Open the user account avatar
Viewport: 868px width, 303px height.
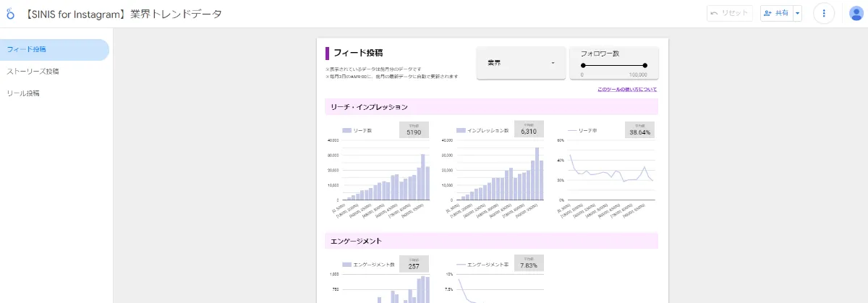coord(856,14)
